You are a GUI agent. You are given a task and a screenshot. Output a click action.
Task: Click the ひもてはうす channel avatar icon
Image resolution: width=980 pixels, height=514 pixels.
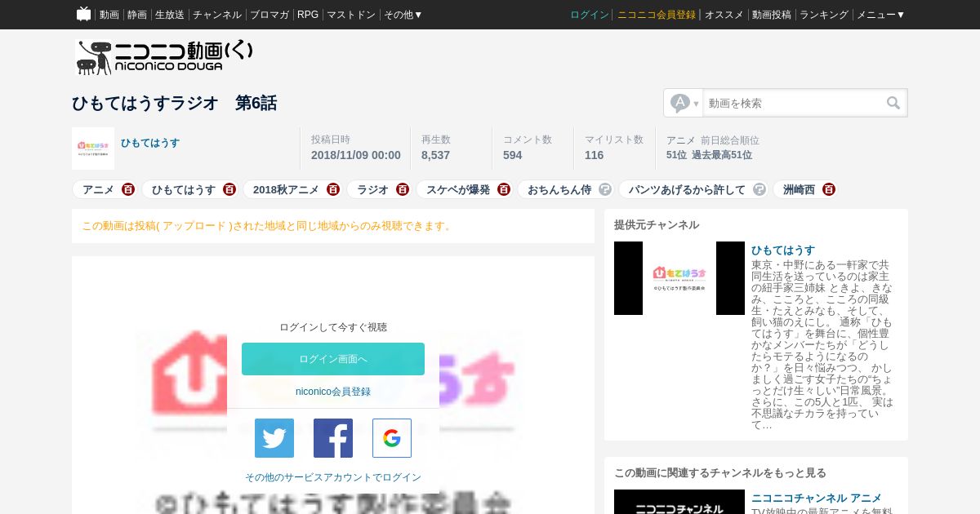tap(93, 148)
